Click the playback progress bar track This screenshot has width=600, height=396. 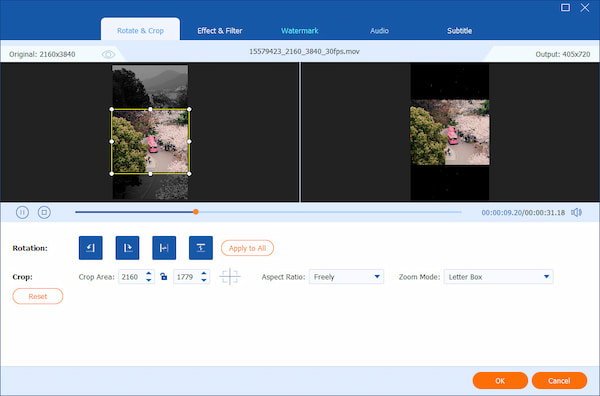pos(268,212)
